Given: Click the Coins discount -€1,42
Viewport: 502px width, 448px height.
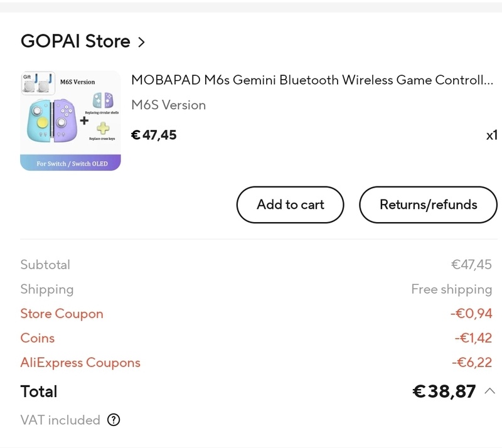Looking at the screenshot, I should (x=473, y=338).
